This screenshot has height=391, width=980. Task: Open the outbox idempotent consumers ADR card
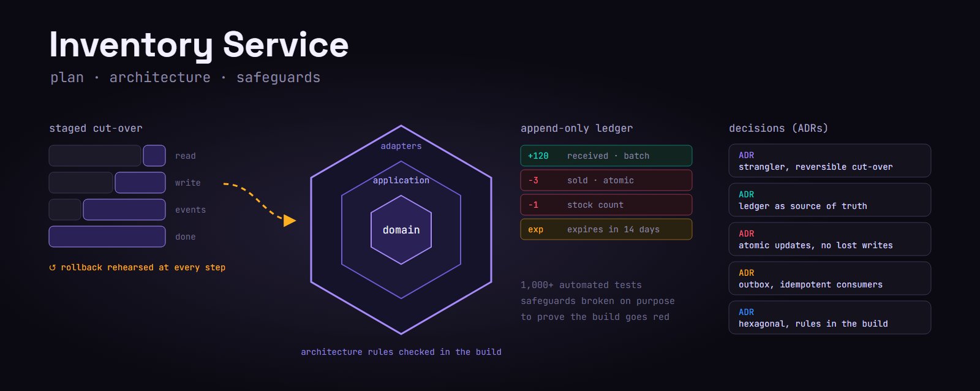[x=830, y=278]
